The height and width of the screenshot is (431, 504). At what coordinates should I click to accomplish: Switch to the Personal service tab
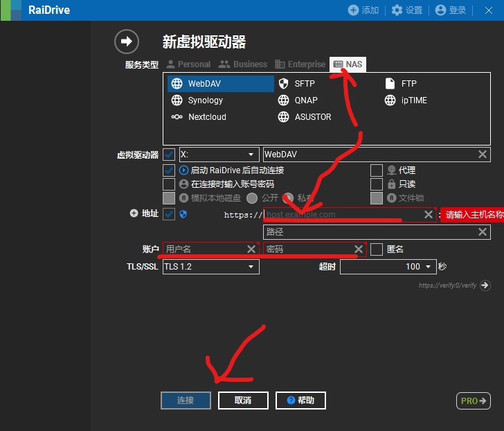188,64
